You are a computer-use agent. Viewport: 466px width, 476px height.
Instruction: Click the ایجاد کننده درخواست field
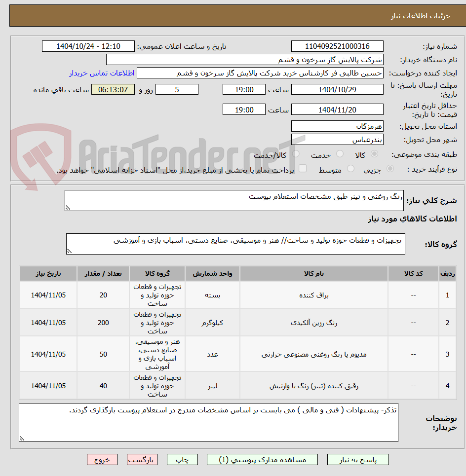click(x=260, y=73)
